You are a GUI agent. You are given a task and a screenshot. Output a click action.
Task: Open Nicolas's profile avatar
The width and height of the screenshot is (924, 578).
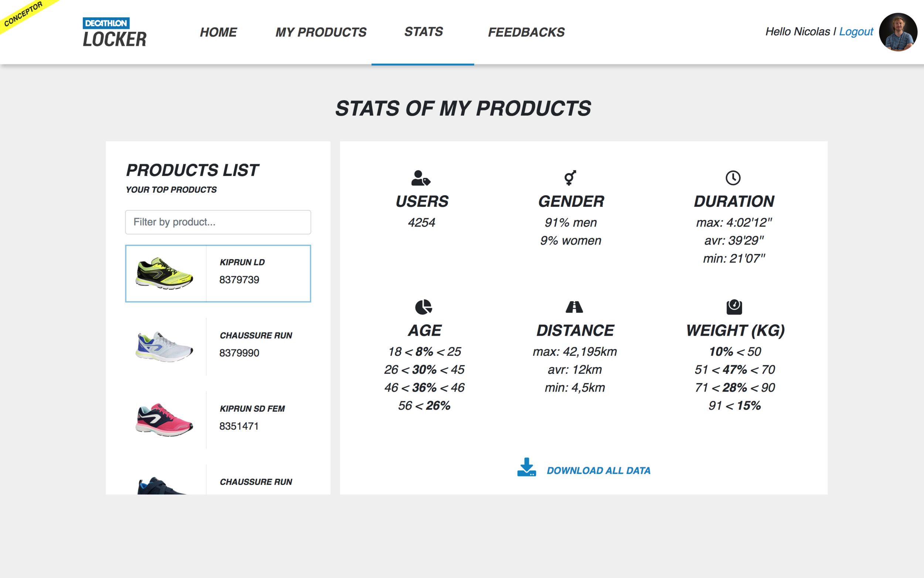point(898,32)
